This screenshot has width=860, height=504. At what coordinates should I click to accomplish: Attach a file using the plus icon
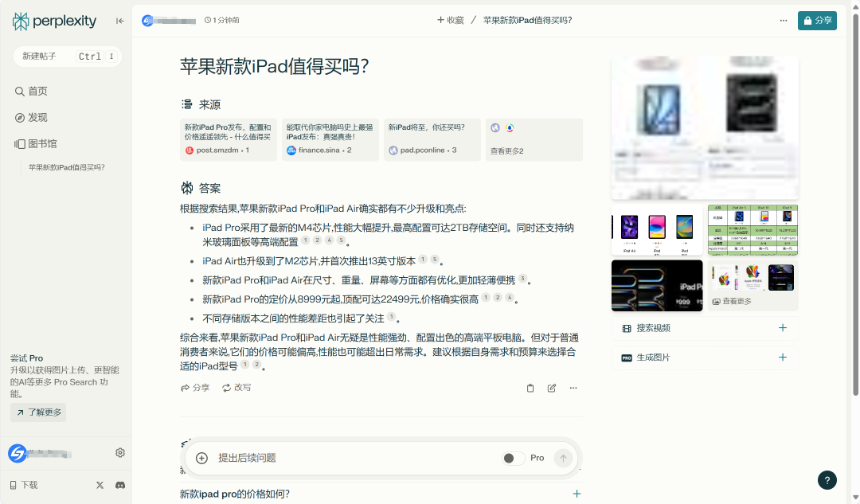click(x=201, y=458)
